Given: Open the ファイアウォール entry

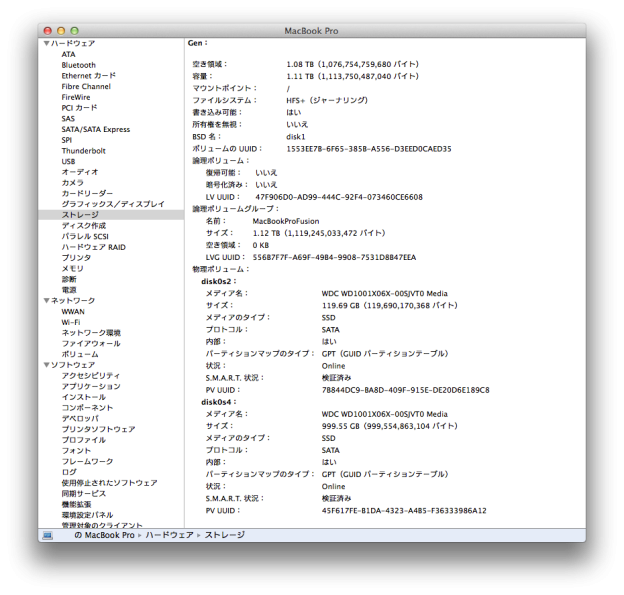Looking at the screenshot, I should pyautogui.click(x=91, y=343).
